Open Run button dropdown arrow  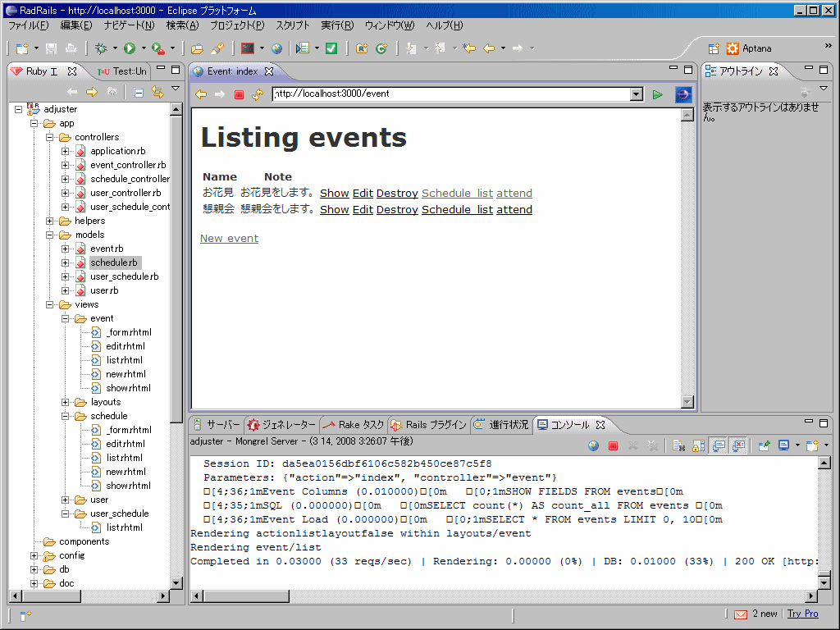[144, 48]
